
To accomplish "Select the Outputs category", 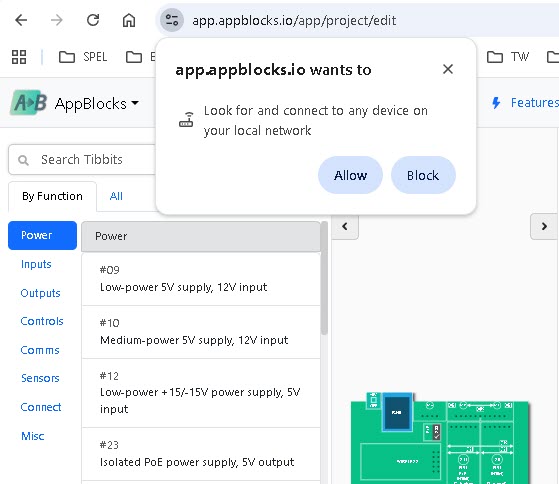I will (40, 293).
